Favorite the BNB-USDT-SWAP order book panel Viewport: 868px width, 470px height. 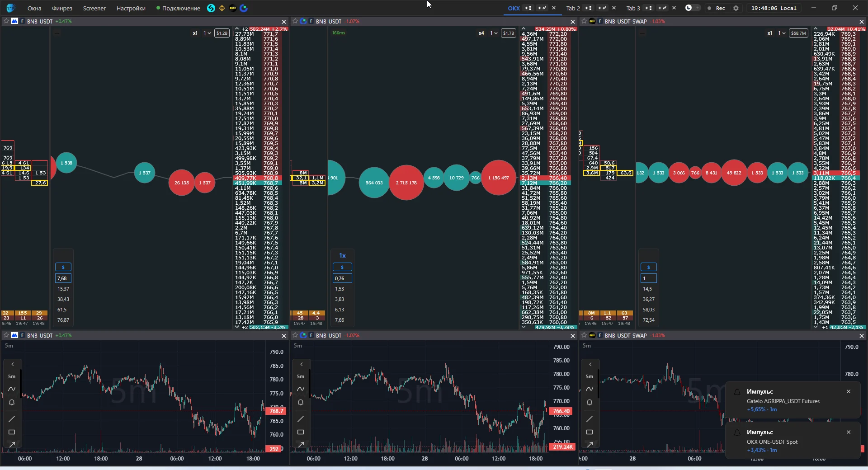point(584,21)
